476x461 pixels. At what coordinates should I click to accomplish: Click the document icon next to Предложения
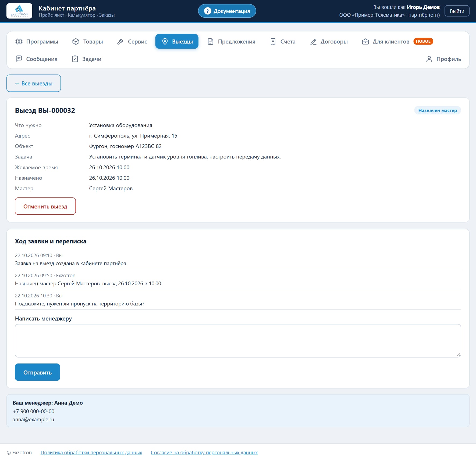(x=211, y=42)
